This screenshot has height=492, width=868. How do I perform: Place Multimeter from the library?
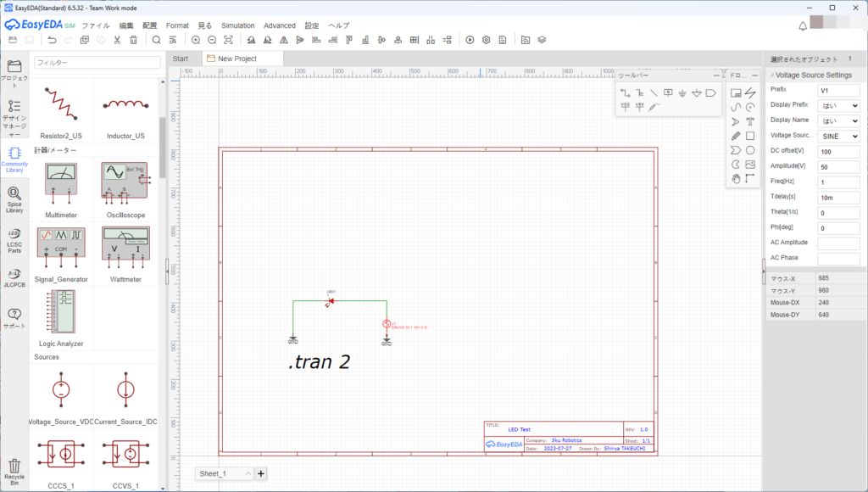click(x=61, y=189)
